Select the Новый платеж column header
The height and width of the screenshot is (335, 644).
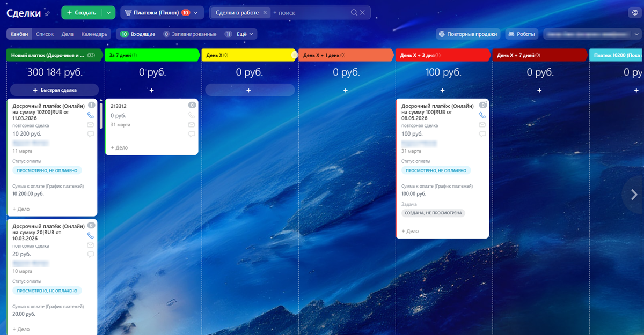[x=54, y=55]
